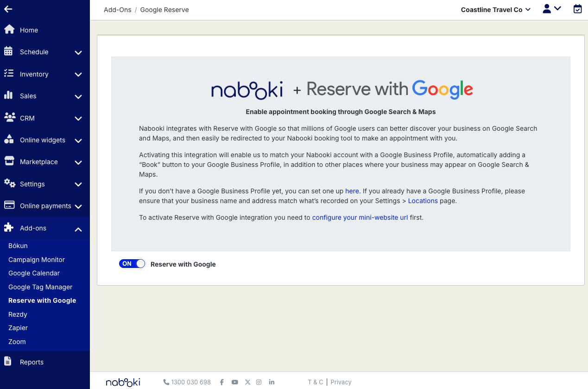The width and height of the screenshot is (588, 389).
Task: Open the Privacy footer link
Action: (x=341, y=382)
